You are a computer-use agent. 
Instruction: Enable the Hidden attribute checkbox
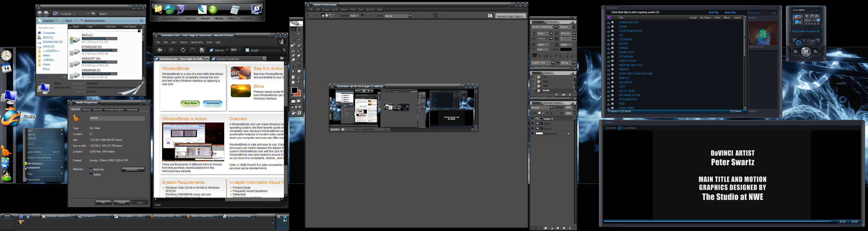click(91, 175)
